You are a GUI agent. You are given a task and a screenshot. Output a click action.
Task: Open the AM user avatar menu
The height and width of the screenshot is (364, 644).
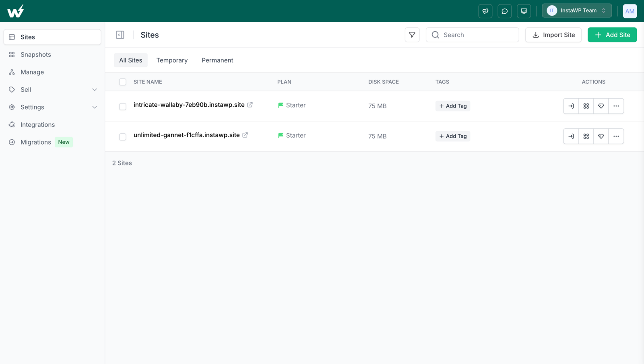pos(630,11)
